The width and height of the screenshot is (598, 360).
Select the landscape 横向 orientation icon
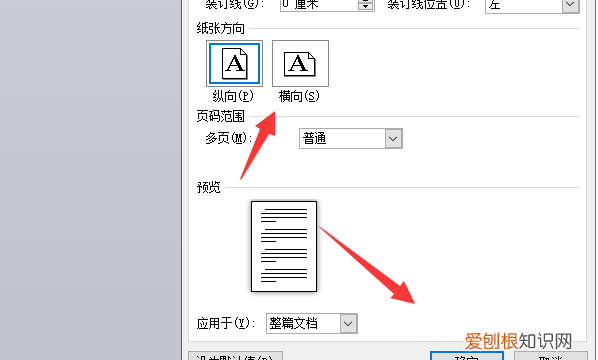pyautogui.click(x=300, y=64)
